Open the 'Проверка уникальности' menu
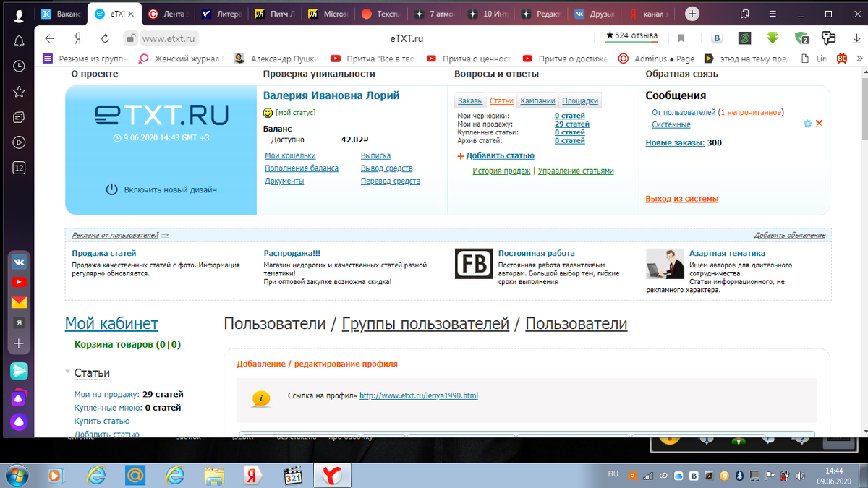868x488 pixels. pos(319,74)
